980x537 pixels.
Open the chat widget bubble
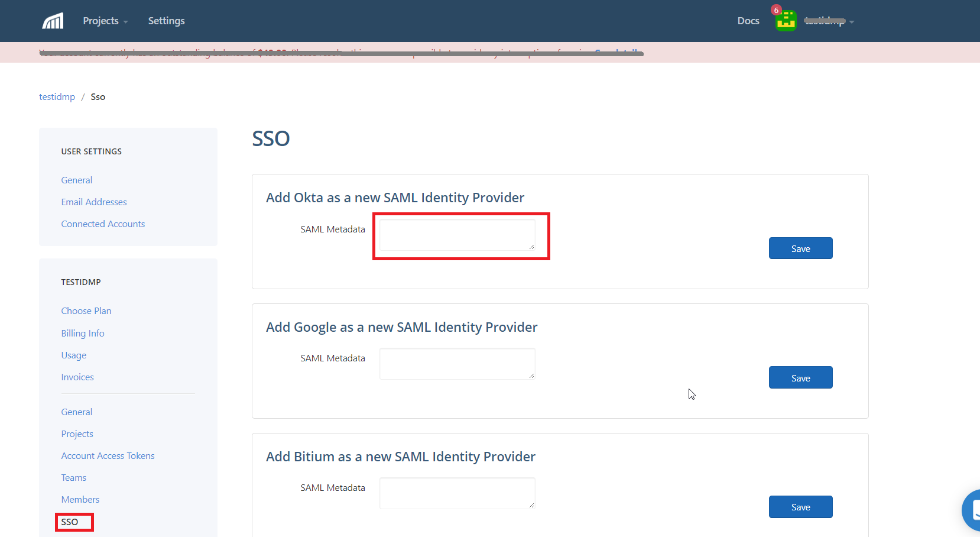(972, 510)
